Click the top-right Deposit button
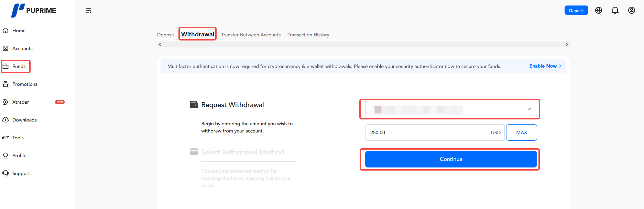Image resolution: width=644 pixels, height=209 pixels. tap(576, 10)
